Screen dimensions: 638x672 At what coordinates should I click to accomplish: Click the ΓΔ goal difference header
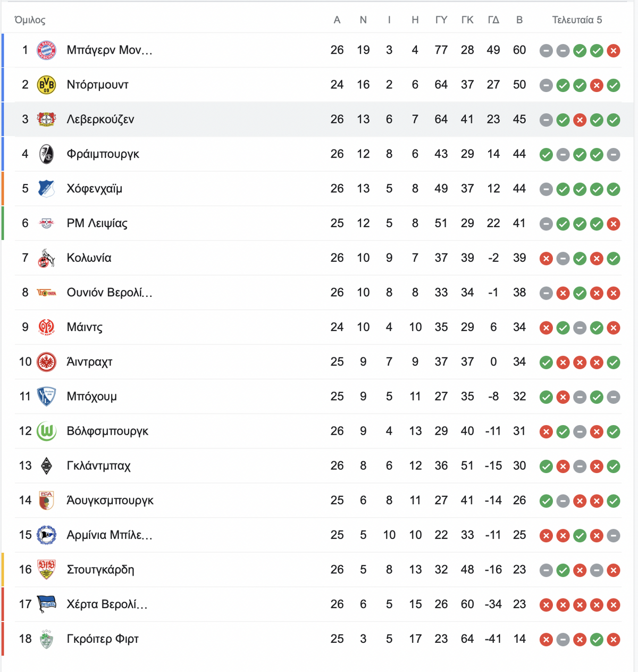[x=493, y=20]
